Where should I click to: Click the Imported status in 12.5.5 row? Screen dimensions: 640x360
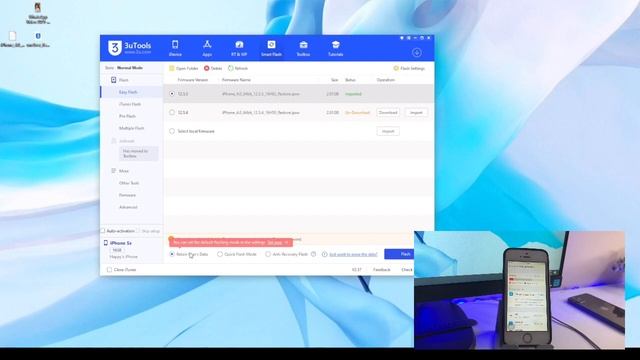tap(353, 94)
